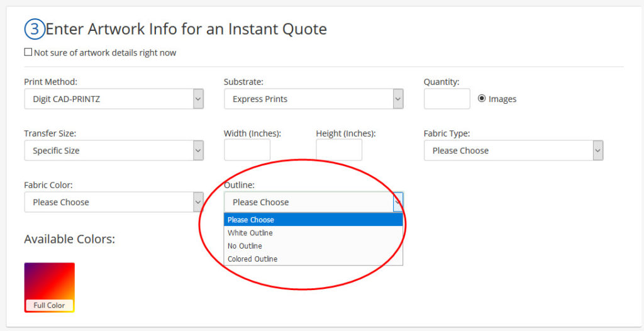Image resolution: width=644 pixels, height=331 pixels.
Task: Click 'Not sure of artwork details right now' text
Action: (105, 53)
